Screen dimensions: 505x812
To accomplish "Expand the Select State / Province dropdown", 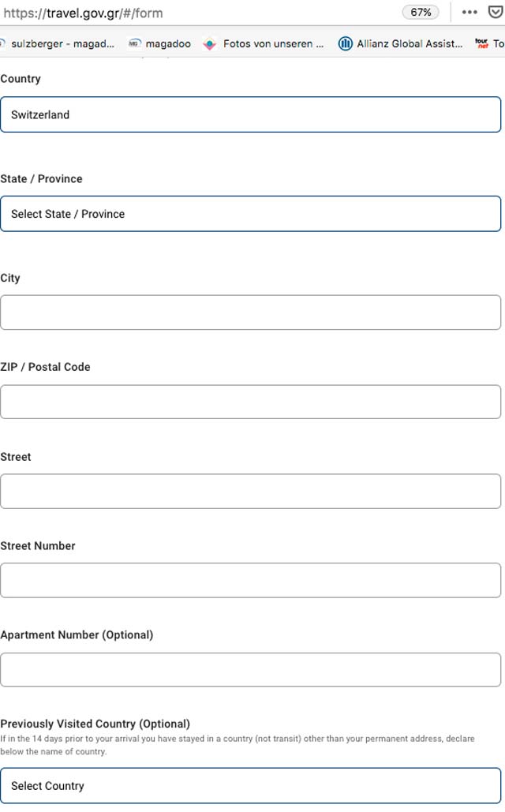I will click(251, 214).
